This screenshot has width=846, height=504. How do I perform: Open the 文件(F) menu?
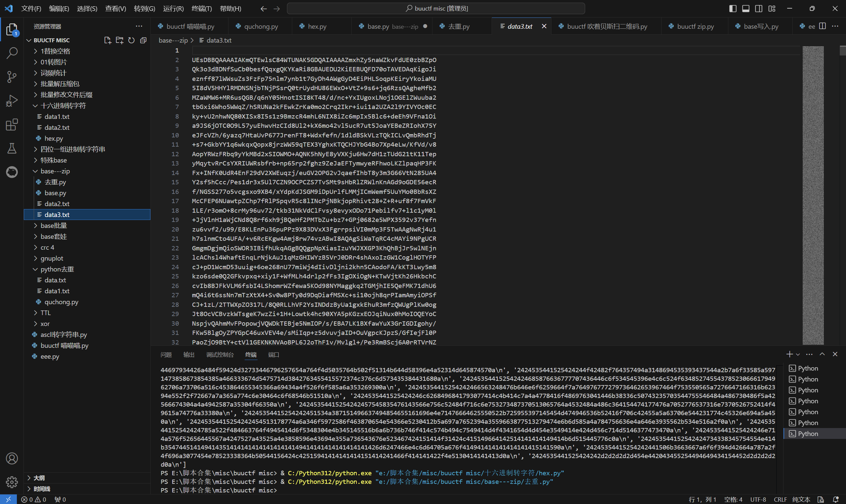pos(31,9)
